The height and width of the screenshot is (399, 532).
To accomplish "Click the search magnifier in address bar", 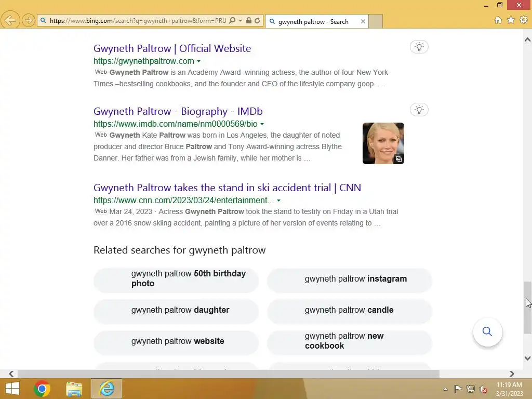I will [x=232, y=21].
